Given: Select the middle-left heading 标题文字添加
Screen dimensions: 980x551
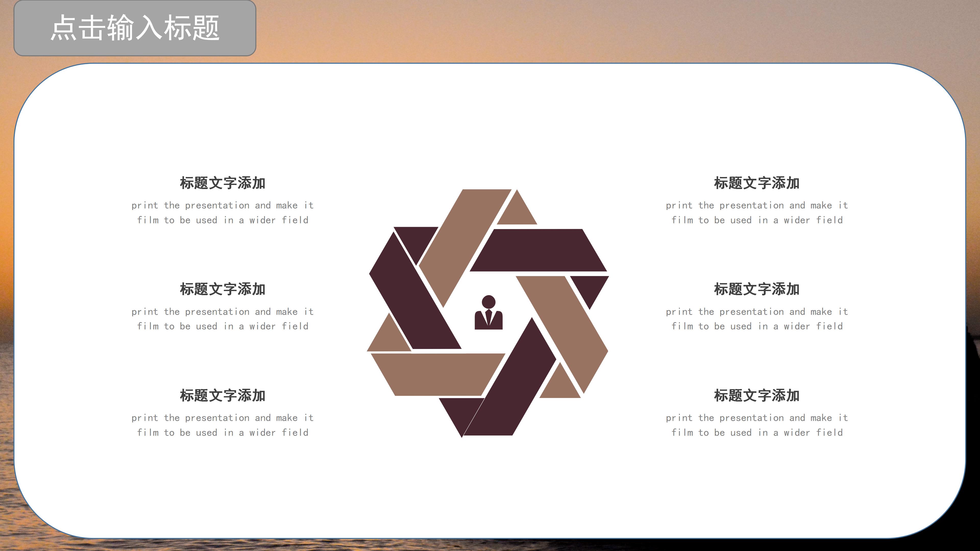Looking at the screenshot, I should [223, 289].
